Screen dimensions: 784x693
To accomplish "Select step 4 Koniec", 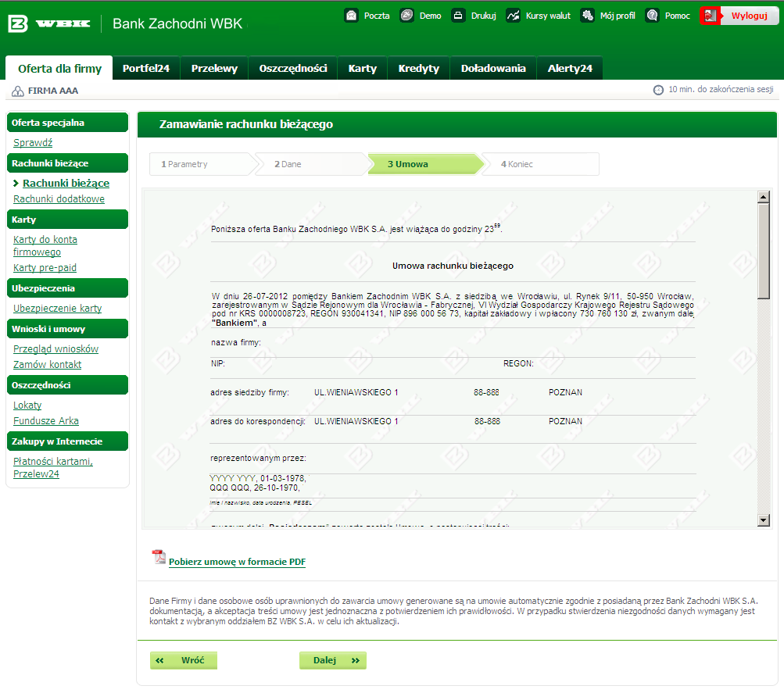I will point(541,164).
